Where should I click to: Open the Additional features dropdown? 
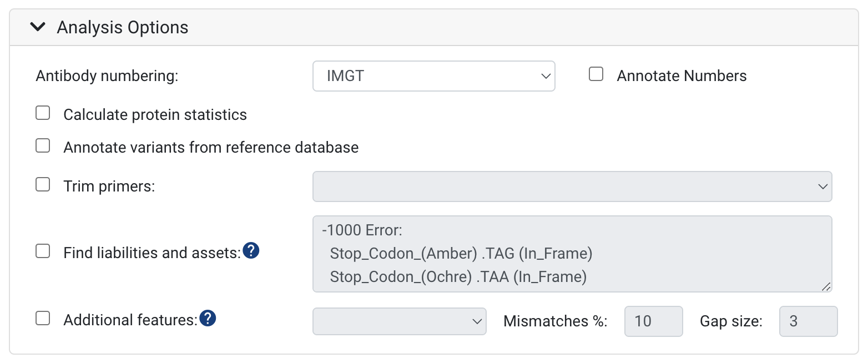[400, 321]
